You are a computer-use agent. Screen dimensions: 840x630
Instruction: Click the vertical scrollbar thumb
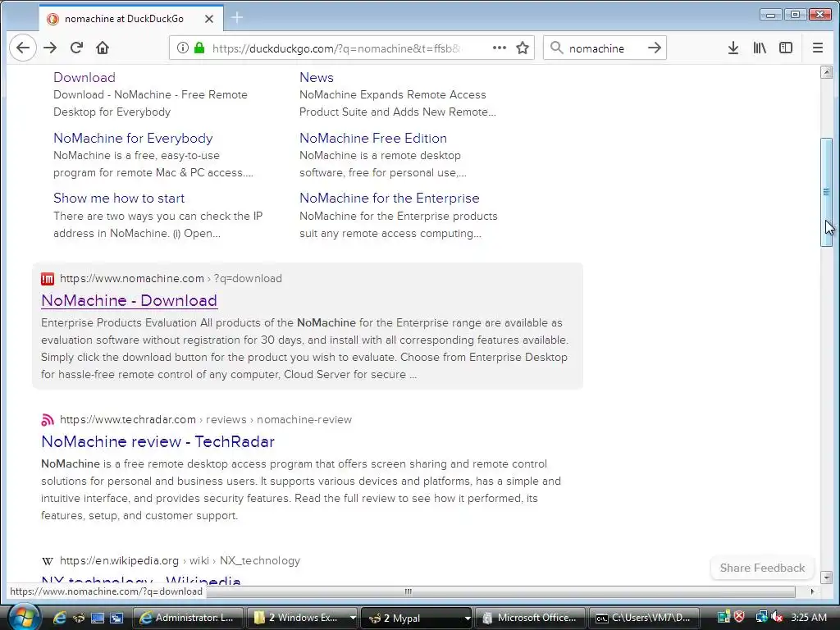(x=826, y=192)
